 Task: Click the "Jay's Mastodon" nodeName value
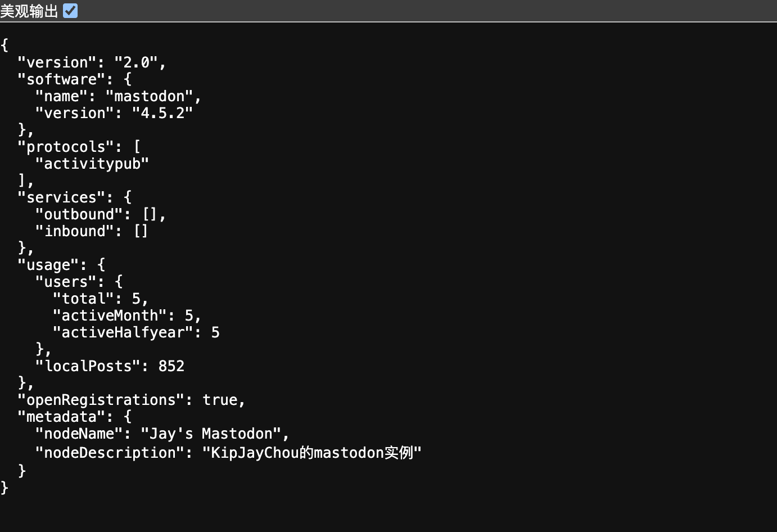pyautogui.click(x=210, y=434)
